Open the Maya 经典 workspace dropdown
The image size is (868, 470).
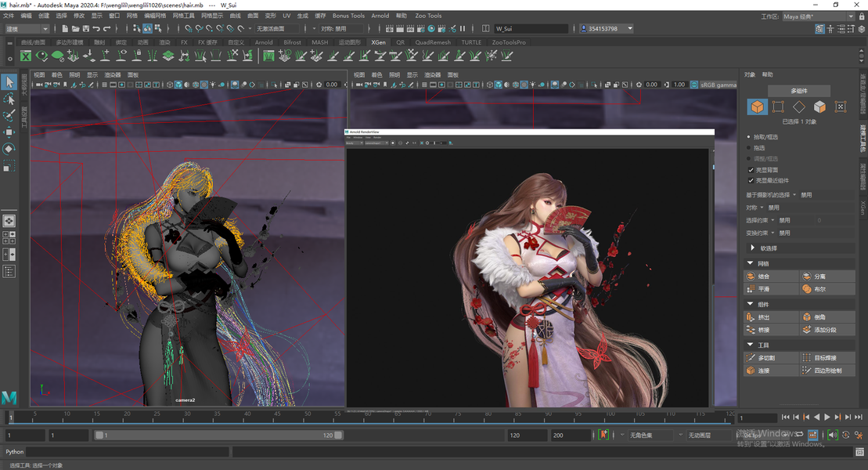click(x=818, y=16)
